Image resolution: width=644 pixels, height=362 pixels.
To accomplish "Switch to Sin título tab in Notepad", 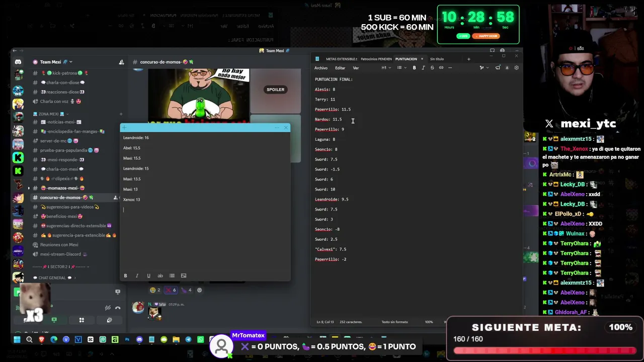I will tap(437, 59).
